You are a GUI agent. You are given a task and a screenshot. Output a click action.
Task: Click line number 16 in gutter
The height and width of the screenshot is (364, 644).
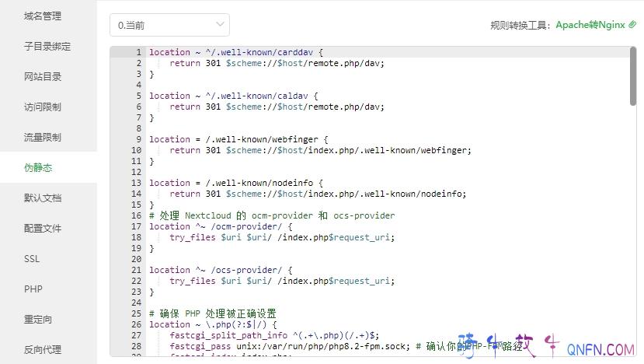point(137,215)
